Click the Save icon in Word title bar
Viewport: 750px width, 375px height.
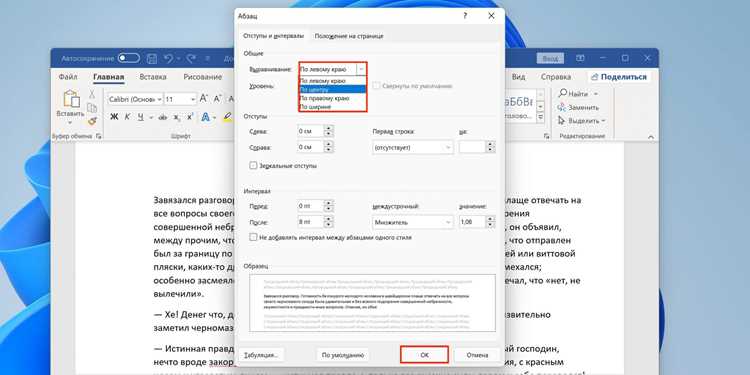tap(152, 58)
